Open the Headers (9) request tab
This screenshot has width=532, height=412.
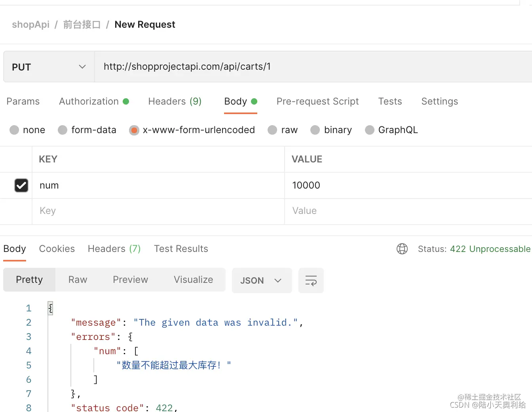(175, 101)
